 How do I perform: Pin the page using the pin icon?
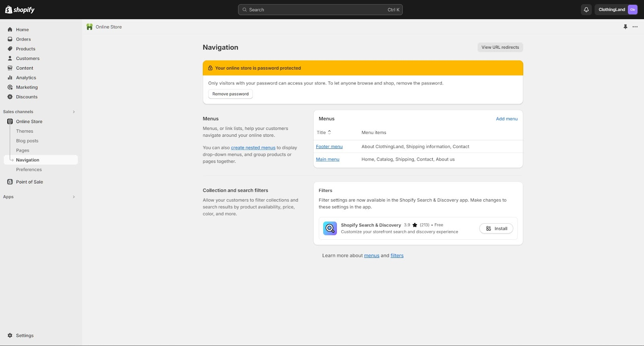click(x=625, y=27)
